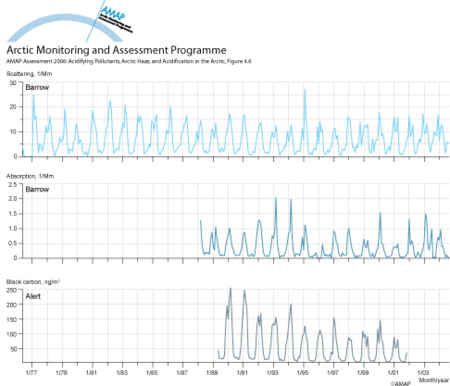Click the Barrow label in absorption chart
Image resolution: width=450 pixels, height=386 pixels.
tap(37, 189)
